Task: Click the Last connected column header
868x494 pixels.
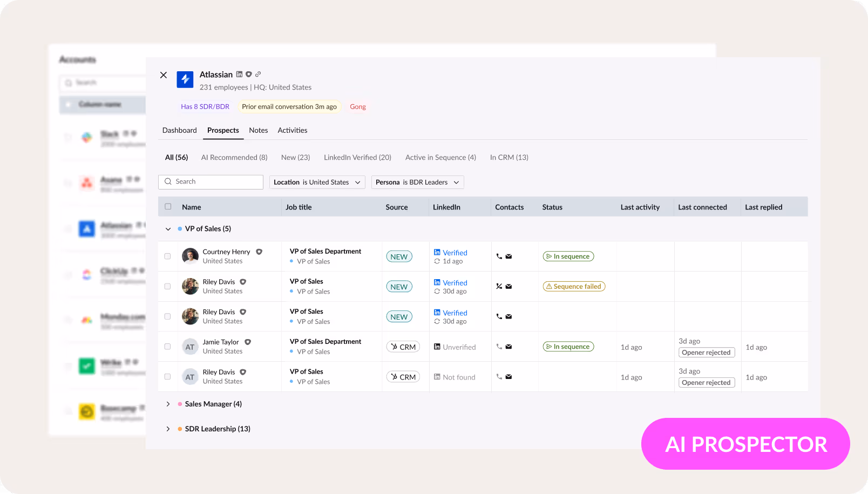Action: (x=702, y=207)
